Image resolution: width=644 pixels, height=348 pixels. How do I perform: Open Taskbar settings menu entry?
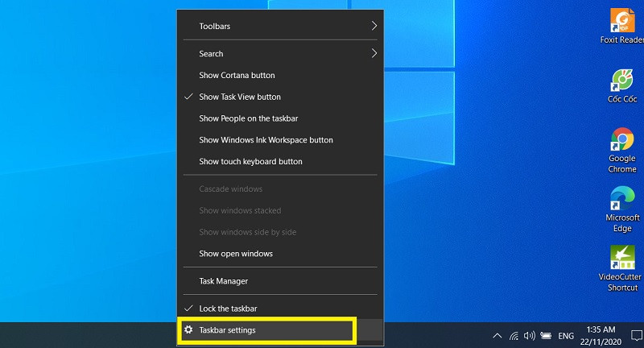(280, 330)
